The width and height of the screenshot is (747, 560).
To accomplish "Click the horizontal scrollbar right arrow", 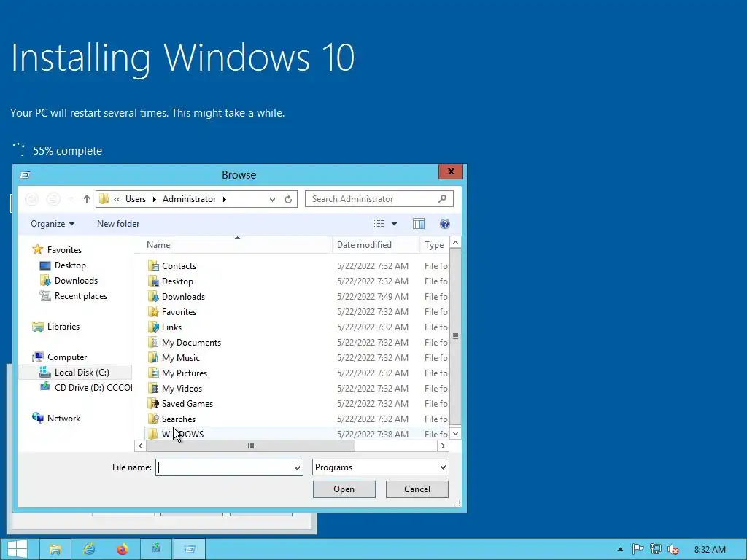I will (x=443, y=446).
